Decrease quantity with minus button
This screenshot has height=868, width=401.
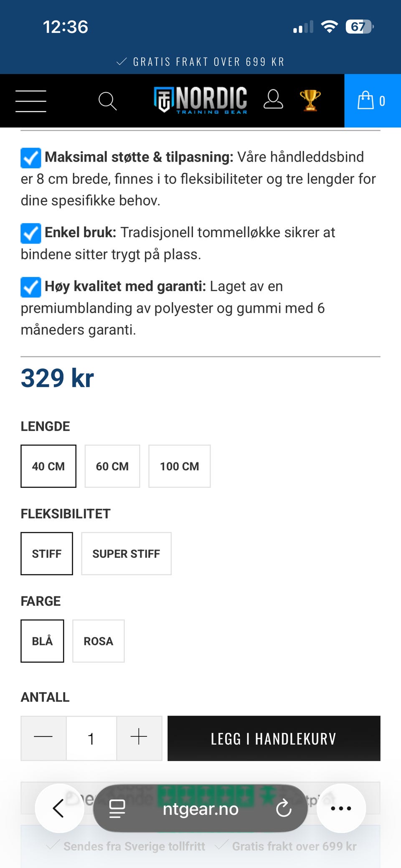(x=43, y=738)
